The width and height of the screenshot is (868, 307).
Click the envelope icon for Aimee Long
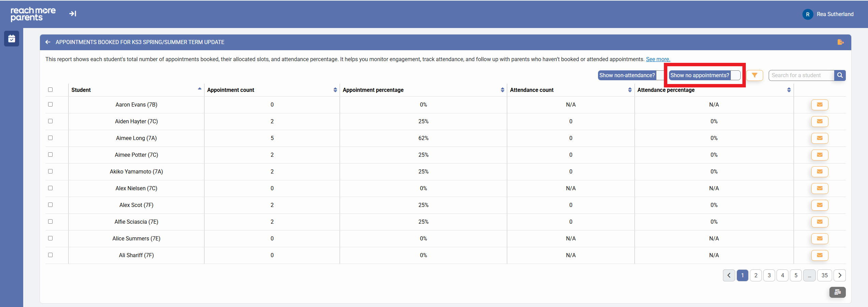click(x=820, y=138)
